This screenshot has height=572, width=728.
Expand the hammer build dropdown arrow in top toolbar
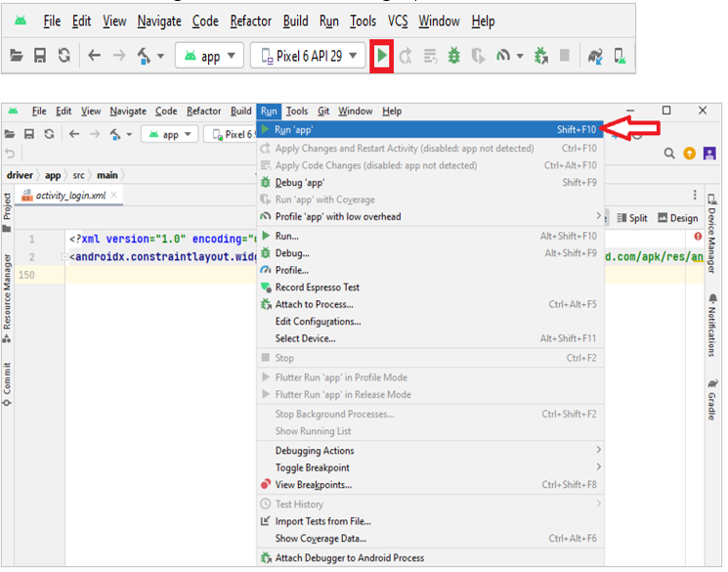(x=160, y=57)
